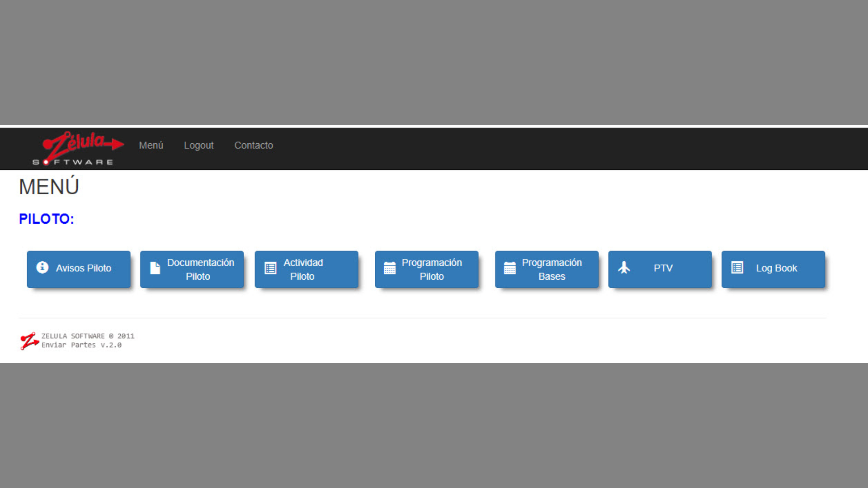The width and height of the screenshot is (868, 488).
Task: Select Logout in the top navbar
Action: pyautogui.click(x=198, y=145)
